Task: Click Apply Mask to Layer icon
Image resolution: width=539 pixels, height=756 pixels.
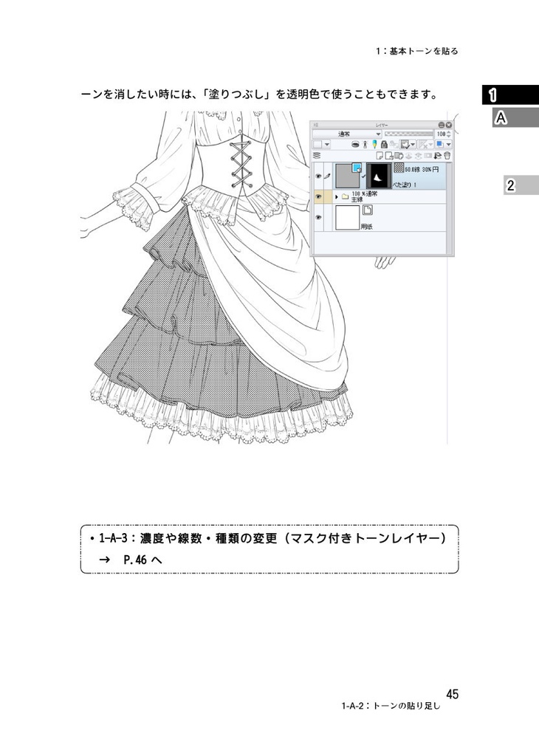Action: (438, 155)
